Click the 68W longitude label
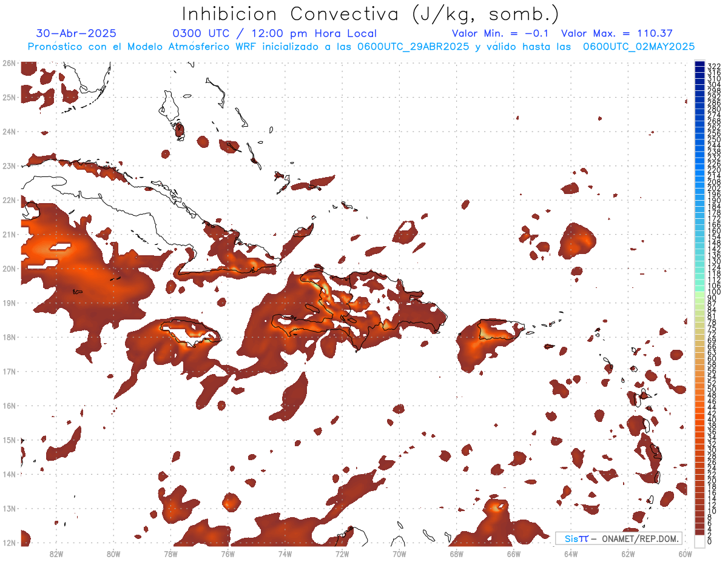728x562 pixels. (456, 554)
